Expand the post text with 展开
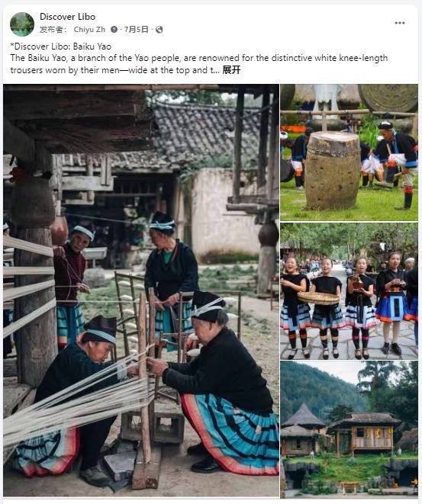The width and height of the screenshot is (422, 504). pyautogui.click(x=231, y=70)
